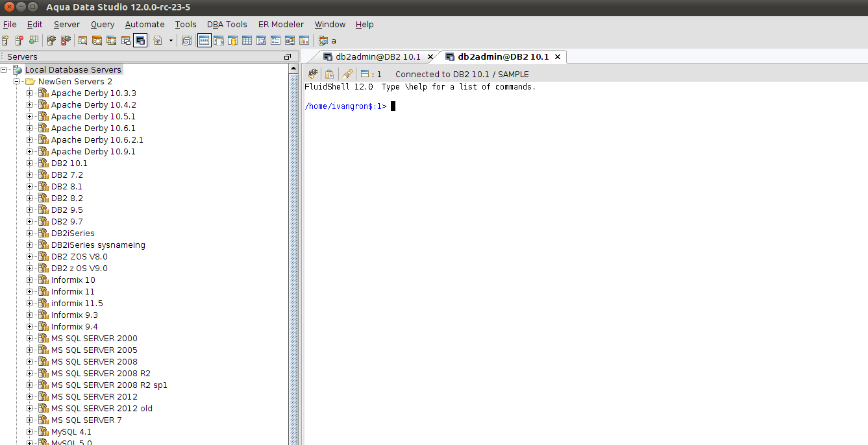Click the grid with arrows toolbar icon
868x445 pixels.
point(261,40)
